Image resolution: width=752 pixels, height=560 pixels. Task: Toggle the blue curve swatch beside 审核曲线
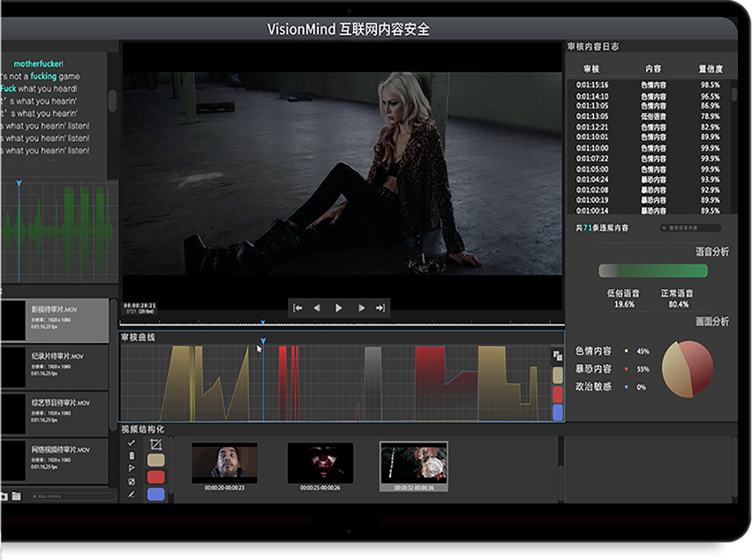coord(557,412)
